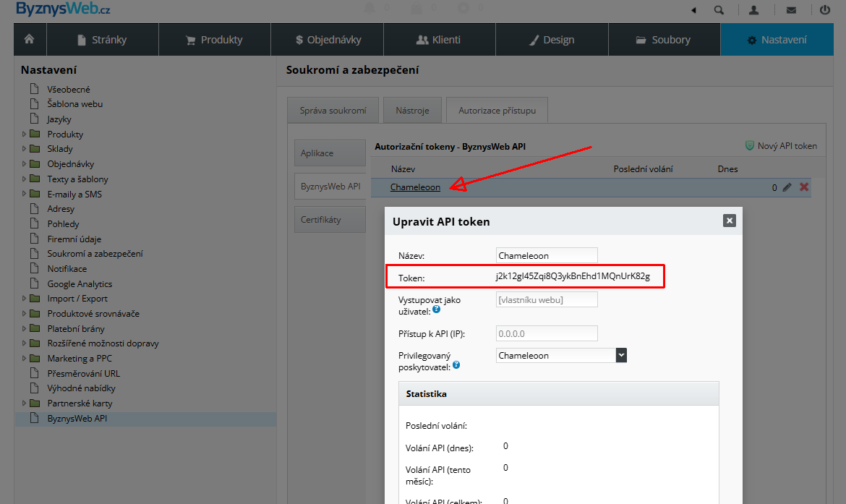
Task: Click the power logout icon
Action: click(x=825, y=10)
